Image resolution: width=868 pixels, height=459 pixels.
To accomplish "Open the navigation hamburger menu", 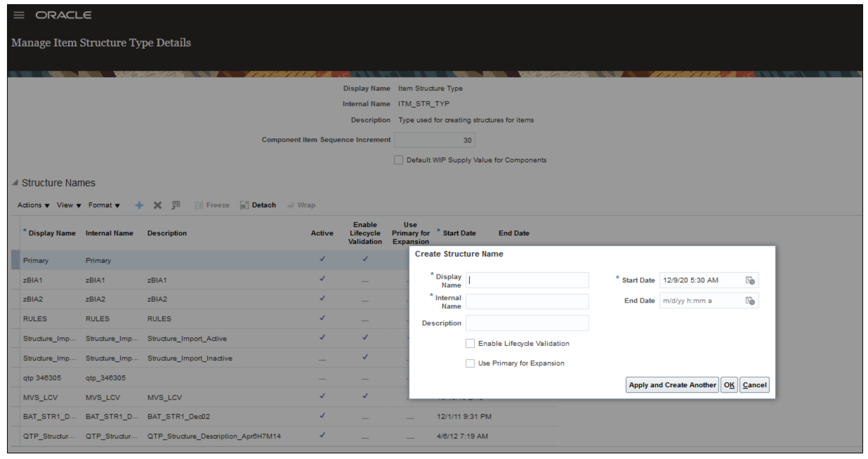I will coord(19,15).
